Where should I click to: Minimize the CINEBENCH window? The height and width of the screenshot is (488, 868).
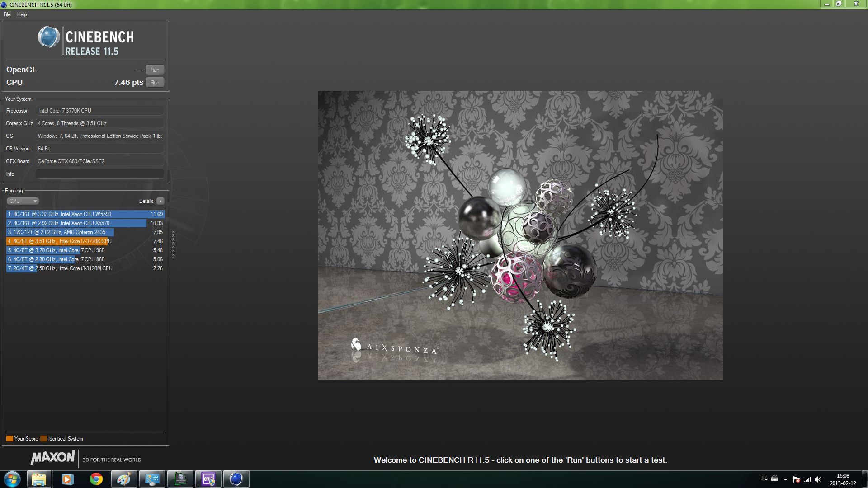[826, 4]
